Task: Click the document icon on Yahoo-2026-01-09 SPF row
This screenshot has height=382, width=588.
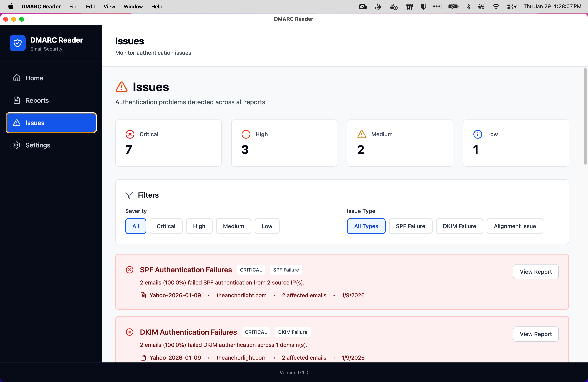Action: point(143,295)
